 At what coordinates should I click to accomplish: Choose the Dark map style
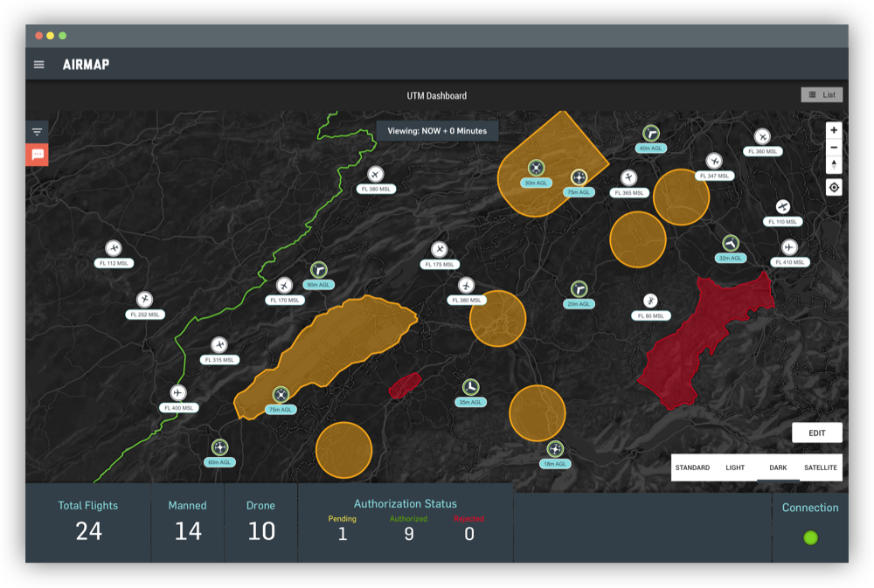pos(778,467)
